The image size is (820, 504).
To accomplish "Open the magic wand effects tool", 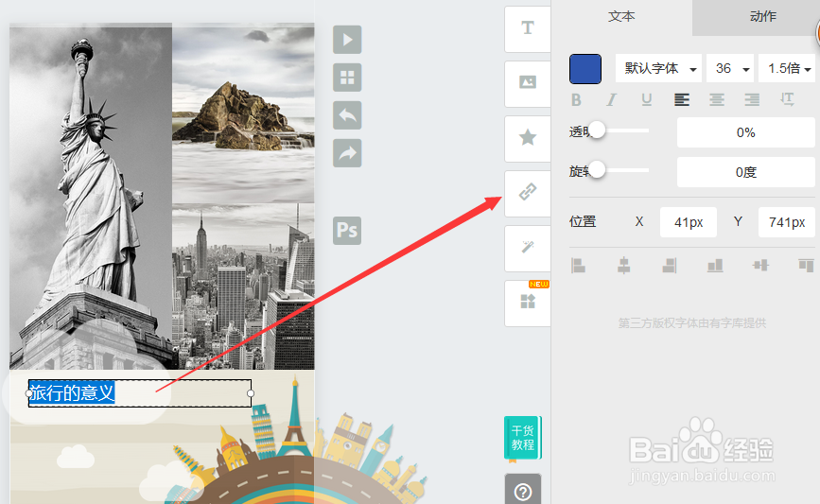I will pos(528,249).
